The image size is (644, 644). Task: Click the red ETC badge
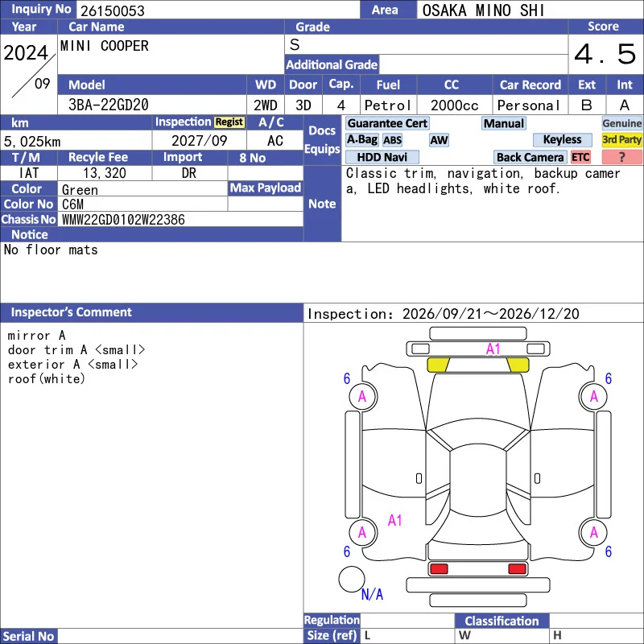(580, 157)
